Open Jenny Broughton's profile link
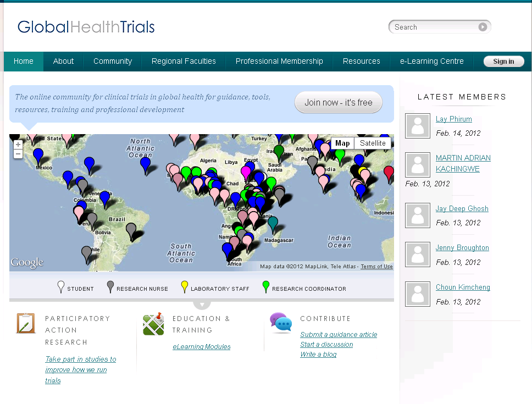Screen dimensions: 532x404 click(x=462, y=248)
